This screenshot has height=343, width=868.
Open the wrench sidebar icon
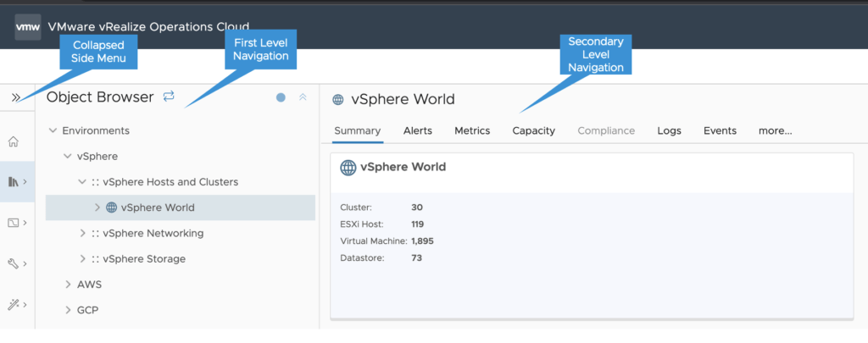(x=14, y=263)
